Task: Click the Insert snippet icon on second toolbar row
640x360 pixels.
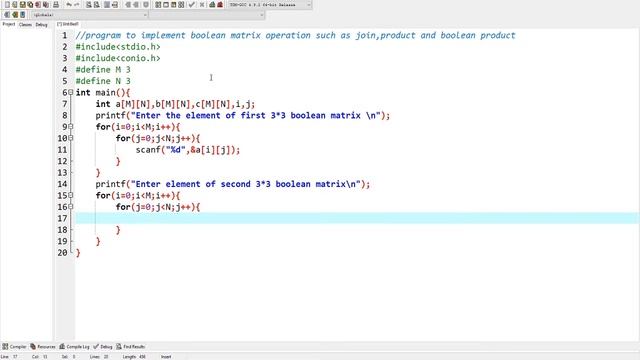Action: tap(7, 15)
